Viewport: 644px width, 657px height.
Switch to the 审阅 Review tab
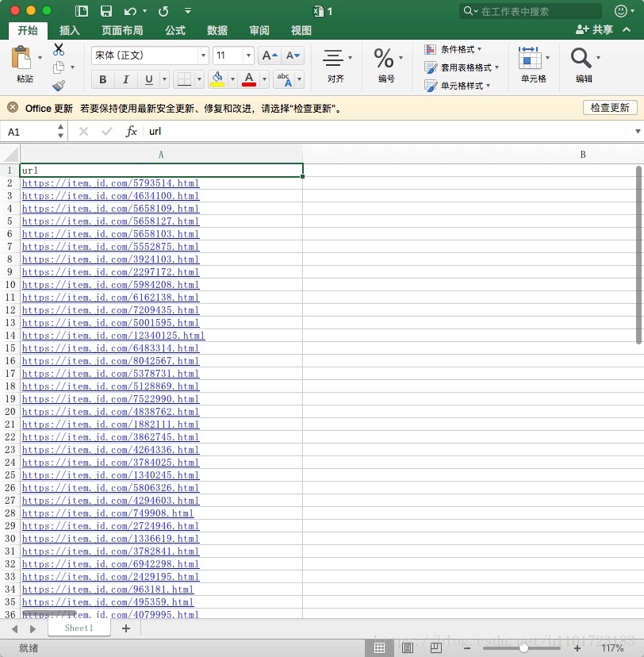pos(259,30)
